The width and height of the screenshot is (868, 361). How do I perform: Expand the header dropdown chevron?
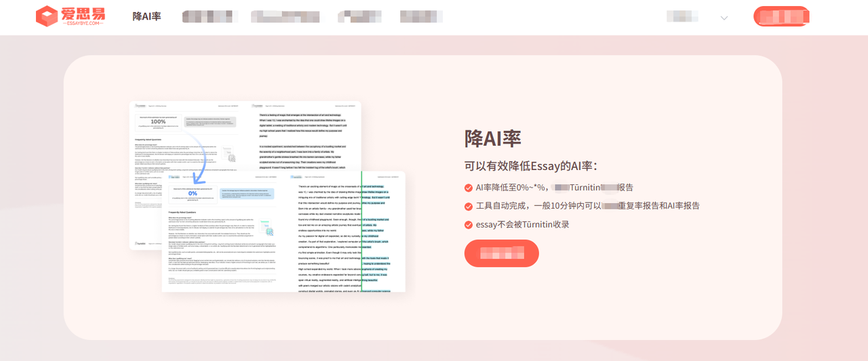(x=724, y=18)
